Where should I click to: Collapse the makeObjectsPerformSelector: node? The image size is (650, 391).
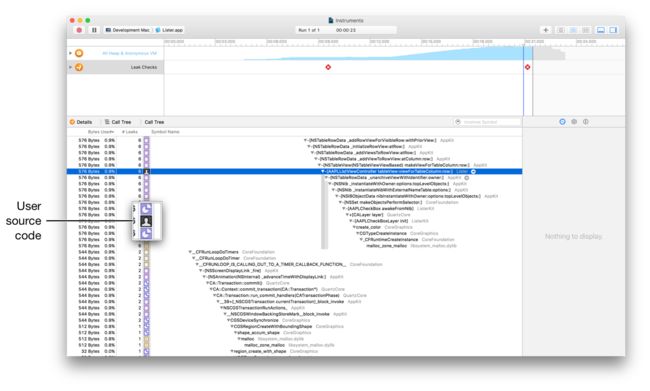tap(341, 202)
